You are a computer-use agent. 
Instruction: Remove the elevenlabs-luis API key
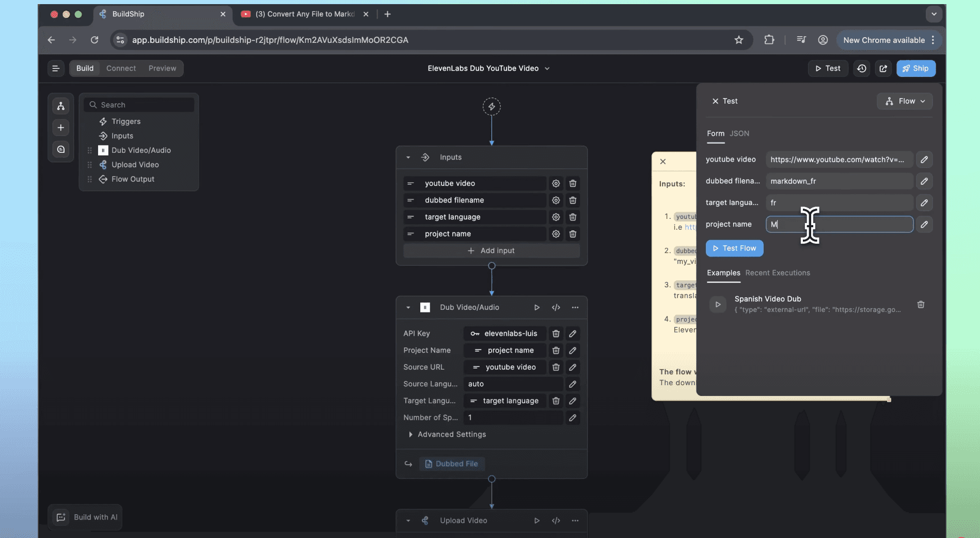click(x=556, y=334)
